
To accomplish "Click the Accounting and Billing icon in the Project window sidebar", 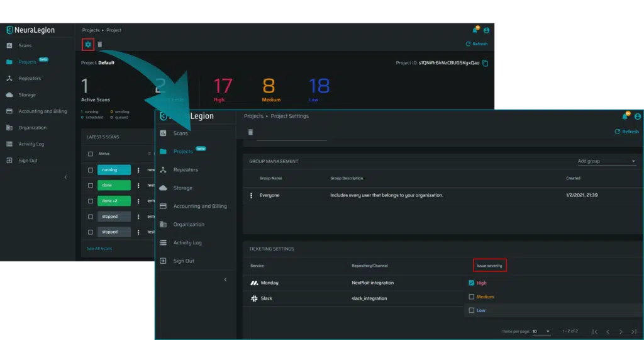I will (9, 111).
